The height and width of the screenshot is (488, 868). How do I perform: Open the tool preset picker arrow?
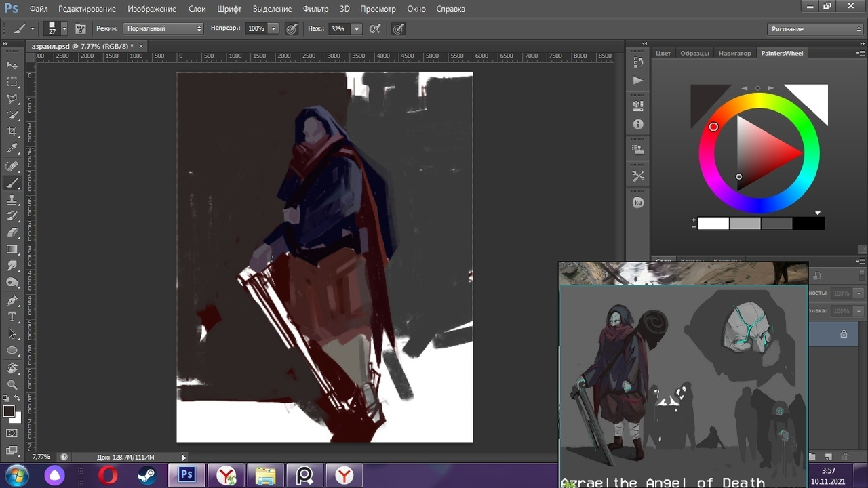pos(33,28)
